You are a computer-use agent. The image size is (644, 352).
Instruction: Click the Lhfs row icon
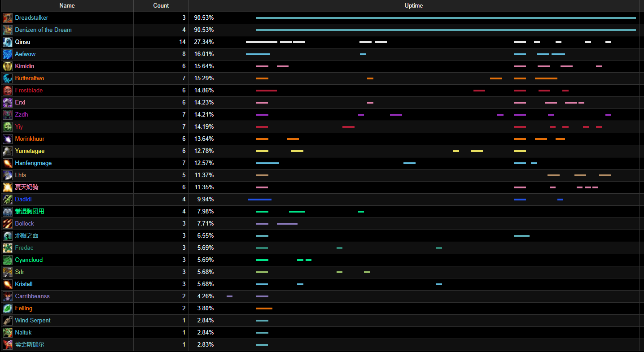(8, 175)
